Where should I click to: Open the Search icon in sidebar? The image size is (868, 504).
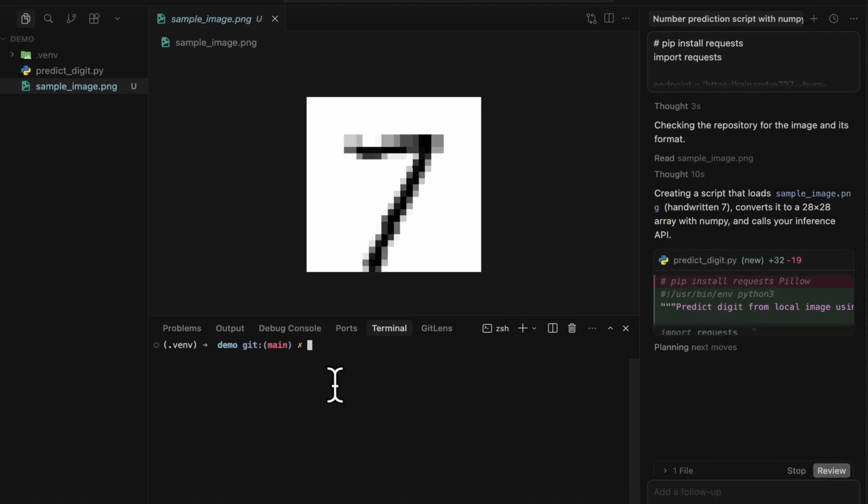(x=48, y=18)
